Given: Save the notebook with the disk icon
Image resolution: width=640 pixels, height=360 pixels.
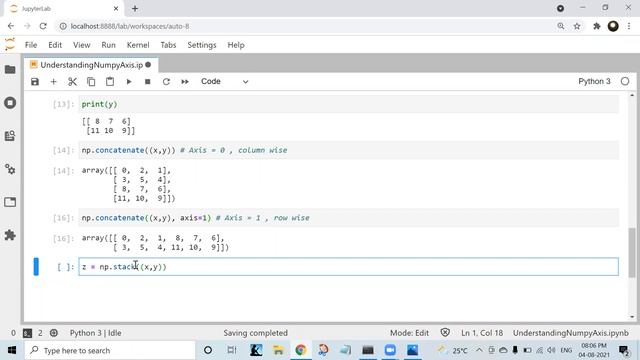Looking at the screenshot, I should pos(35,82).
